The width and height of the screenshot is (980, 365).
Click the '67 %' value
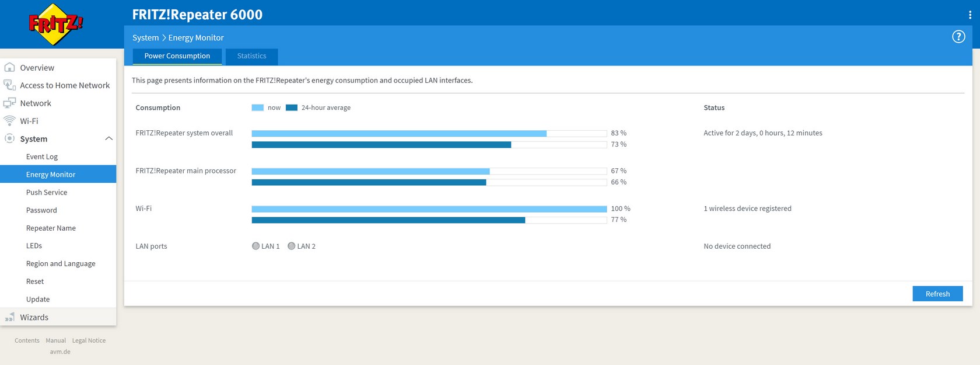[x=619, y=171]
